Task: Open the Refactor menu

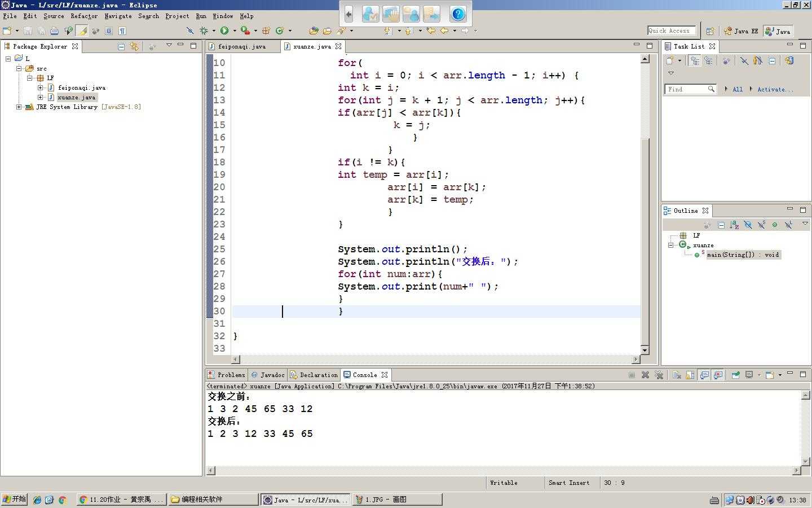Action: click(84, 16)
